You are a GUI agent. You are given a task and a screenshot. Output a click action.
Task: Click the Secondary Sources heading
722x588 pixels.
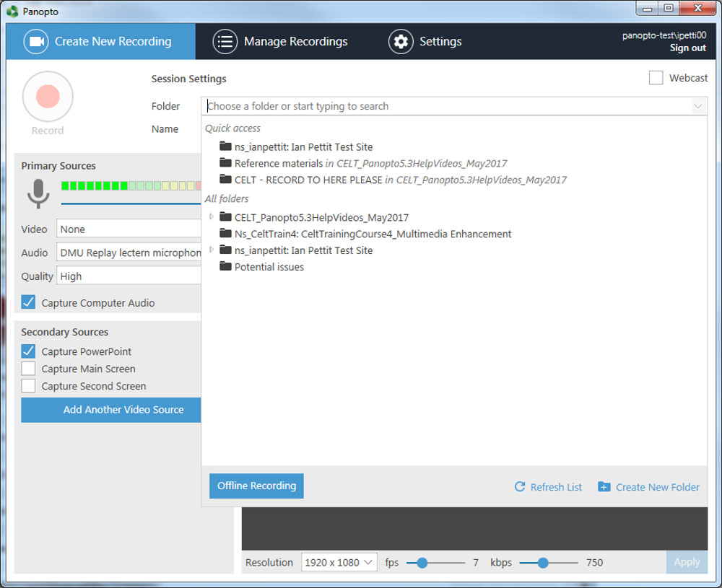click(64, 332)
